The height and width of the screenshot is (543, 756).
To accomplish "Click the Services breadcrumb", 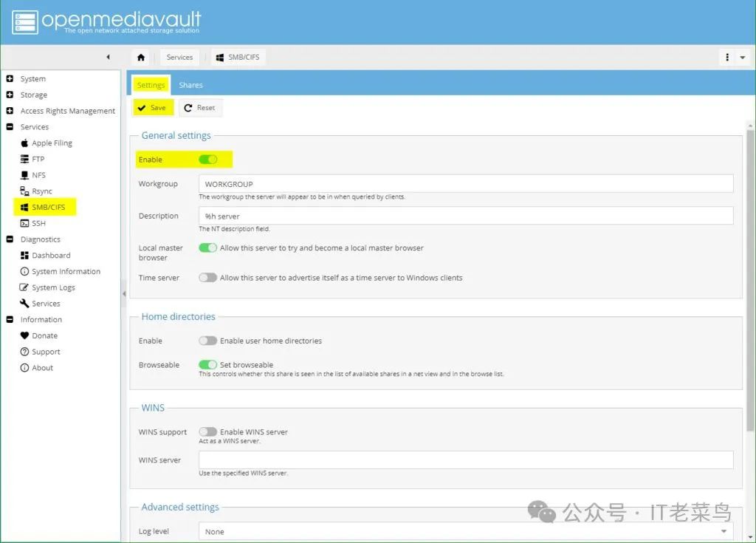I will click(x=179, y=57).
